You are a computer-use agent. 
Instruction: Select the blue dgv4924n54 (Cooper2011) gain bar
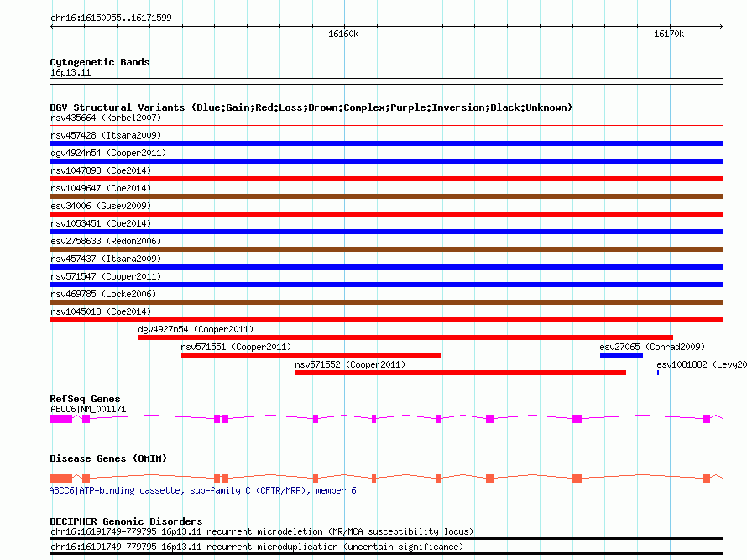click(x=386, y=161)
